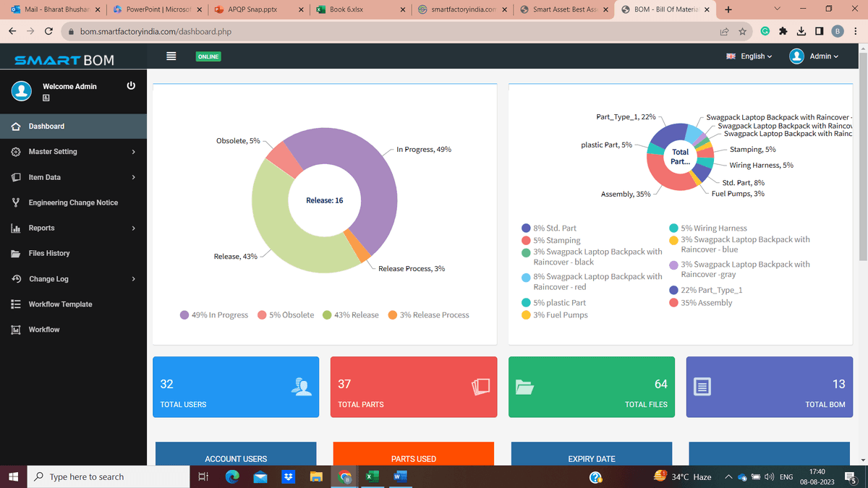Viewport: 868px width, 488px height.
Task: Toggle the sidebar with the hamburger menu
Action: coord(171,56)
